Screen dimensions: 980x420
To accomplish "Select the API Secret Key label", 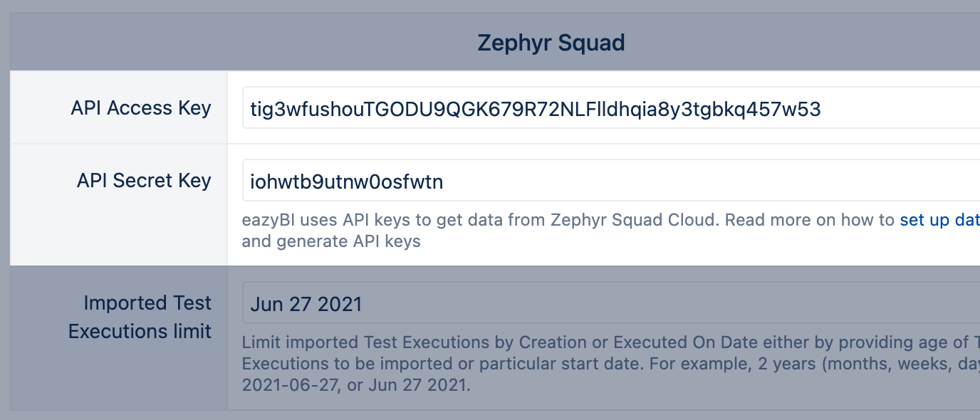I will click(144, 180).
